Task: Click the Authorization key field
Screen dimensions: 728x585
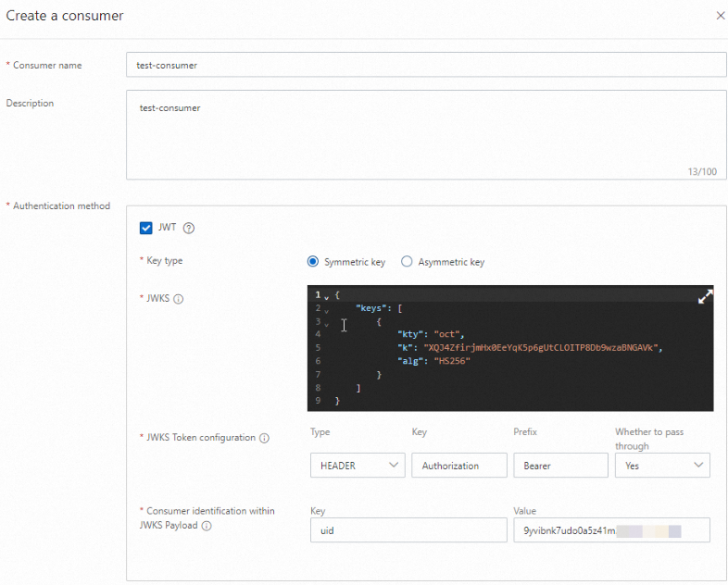Action: point(459,466)
